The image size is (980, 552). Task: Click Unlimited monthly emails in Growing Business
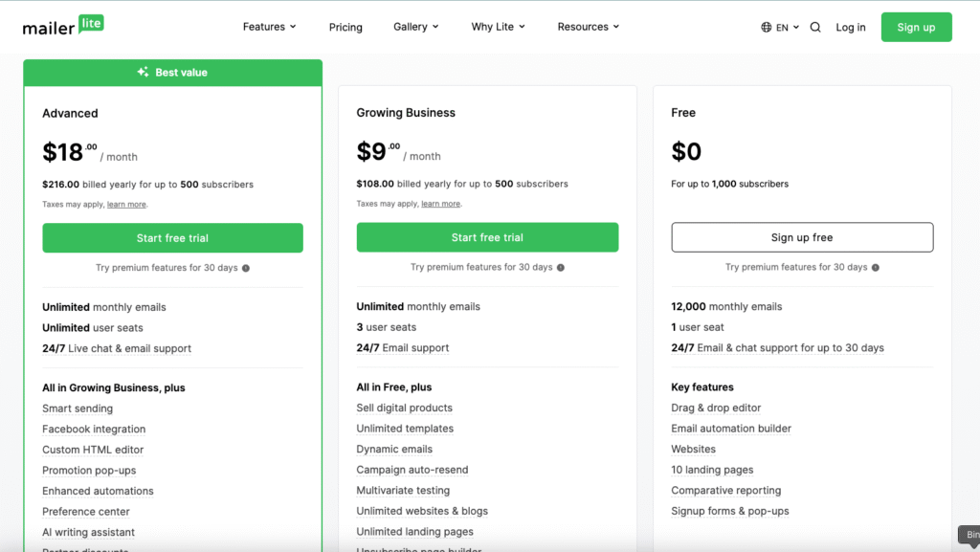(x=418, y=306)
